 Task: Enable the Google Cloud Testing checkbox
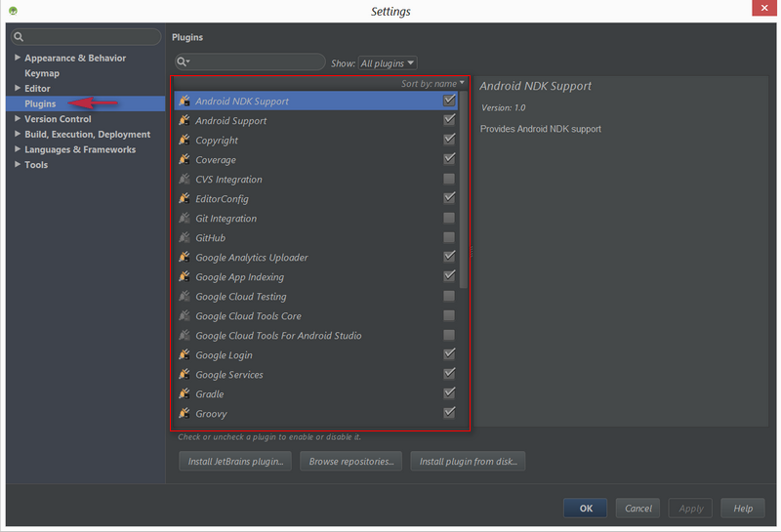449,296
